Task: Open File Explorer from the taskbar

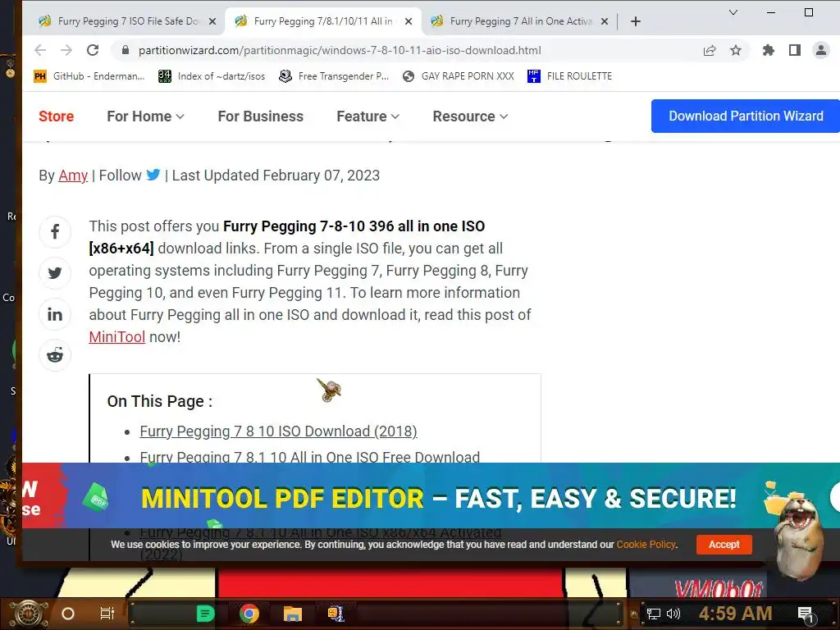Action: pos(293,614)
